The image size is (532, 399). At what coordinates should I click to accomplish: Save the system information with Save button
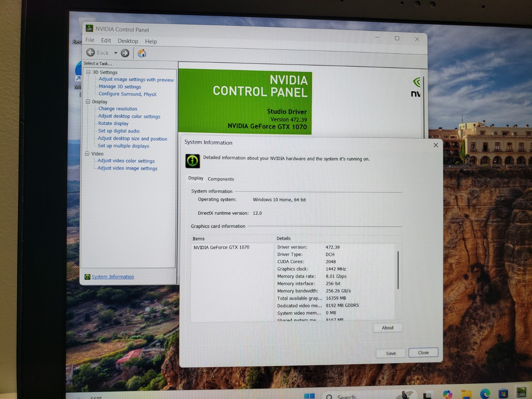click(x=391, y=353)
